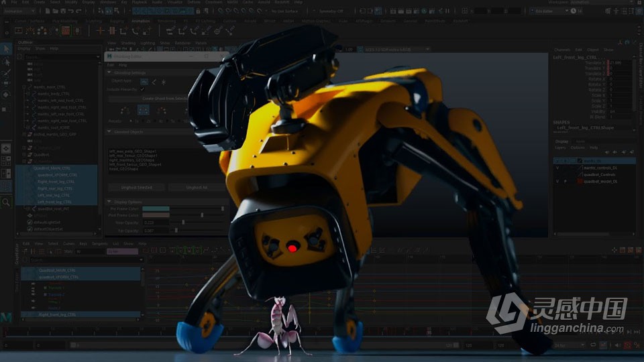
Task: Click the Unghost All button
Action: point(197,187)
